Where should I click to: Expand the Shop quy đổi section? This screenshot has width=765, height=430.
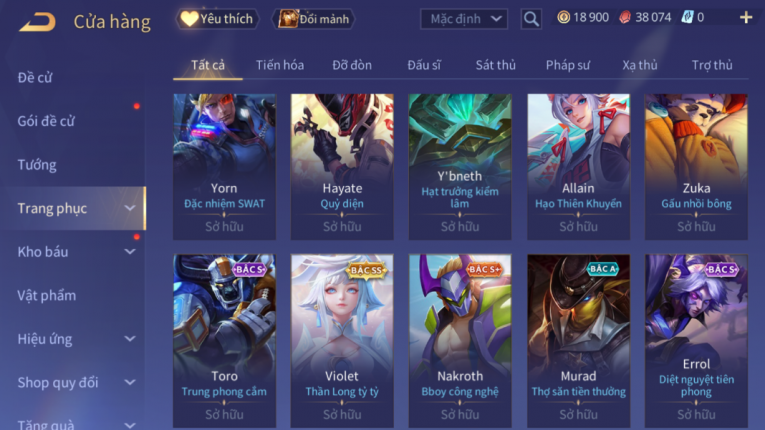point(130,382)
